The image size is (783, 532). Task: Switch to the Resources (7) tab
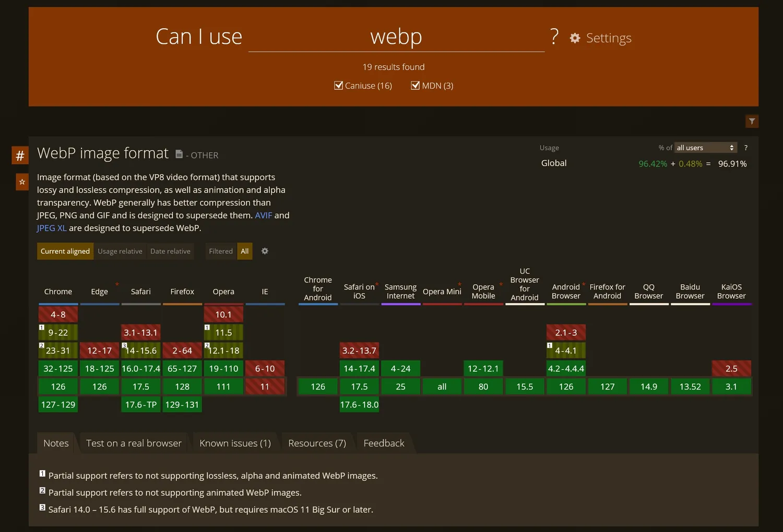(317, 443)
